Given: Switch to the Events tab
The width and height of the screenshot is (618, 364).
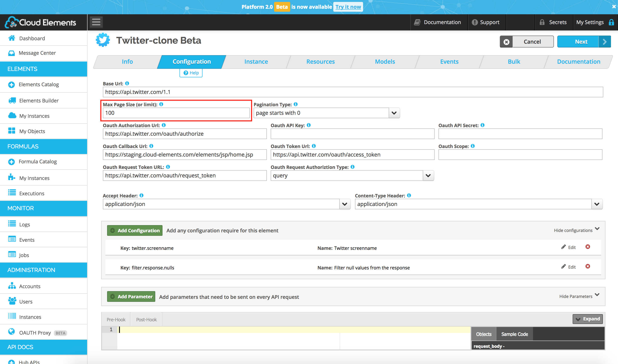Looking at the screenshot, I should tap(449, 62).
